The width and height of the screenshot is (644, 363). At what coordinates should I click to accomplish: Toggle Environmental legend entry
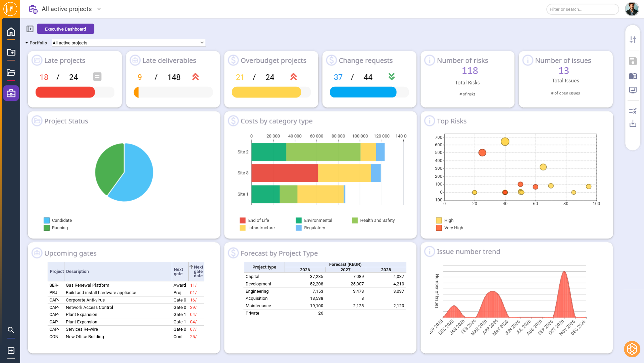tap(314, 220)
